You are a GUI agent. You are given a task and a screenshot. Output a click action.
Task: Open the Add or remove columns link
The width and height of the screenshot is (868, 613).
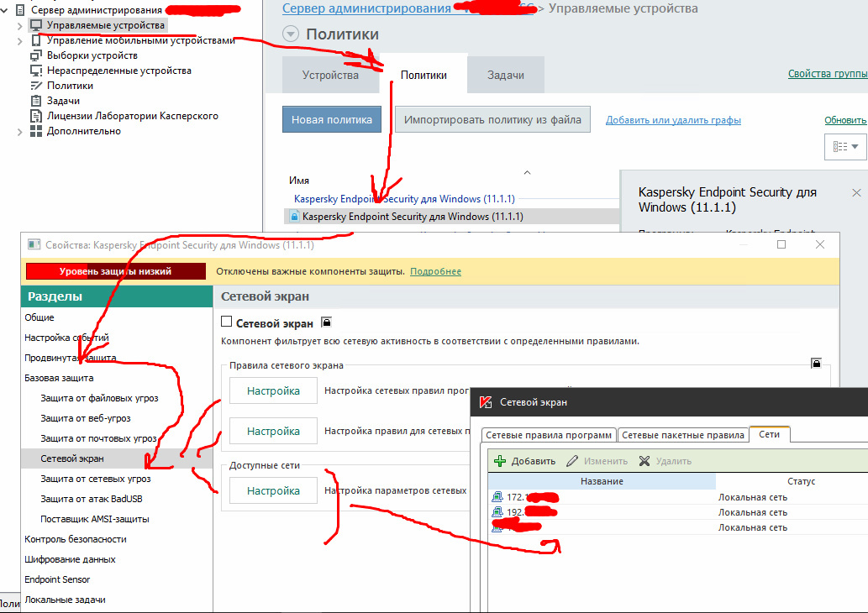pyautogui.click(x=673, y=120)
